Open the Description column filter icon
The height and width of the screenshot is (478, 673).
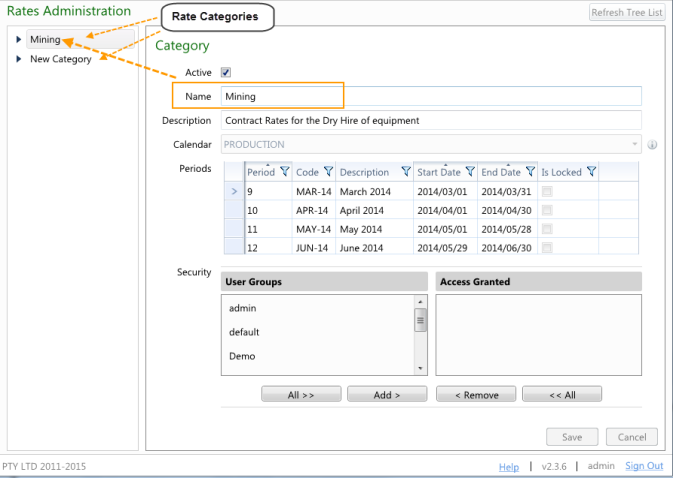pyautogui.click(x=406, y=172)
